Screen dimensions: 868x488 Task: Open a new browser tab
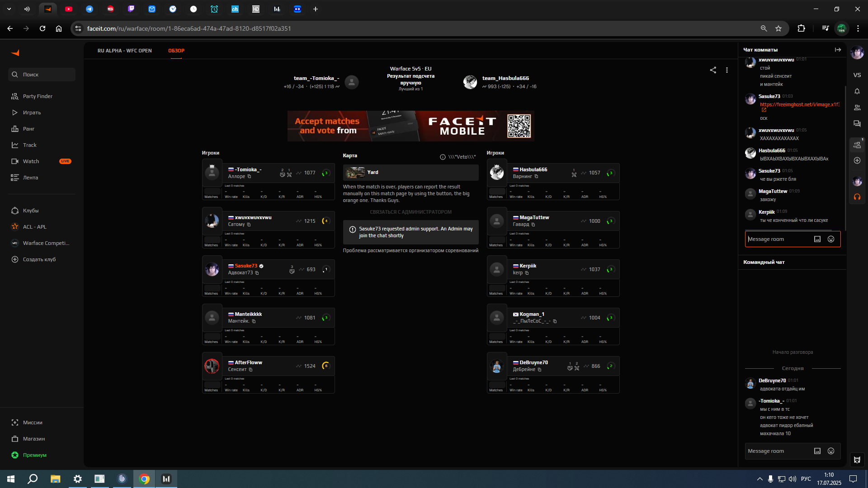point(316,9)
